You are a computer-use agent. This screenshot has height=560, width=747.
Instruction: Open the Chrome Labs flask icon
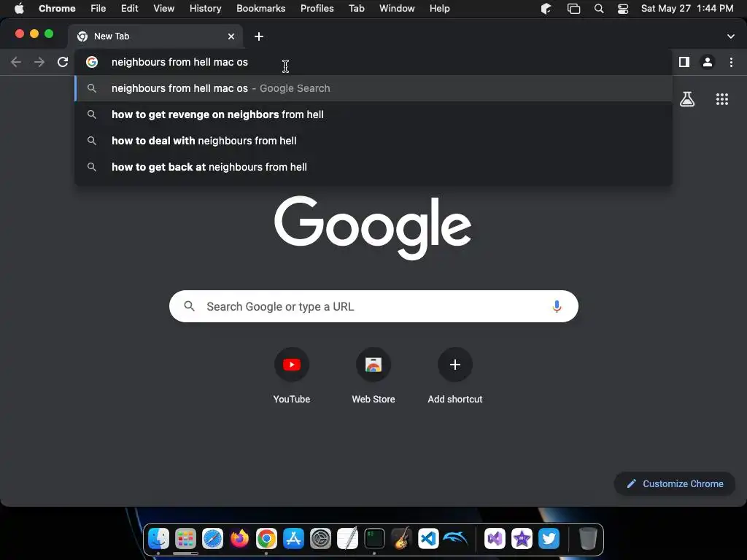[687, 99]
